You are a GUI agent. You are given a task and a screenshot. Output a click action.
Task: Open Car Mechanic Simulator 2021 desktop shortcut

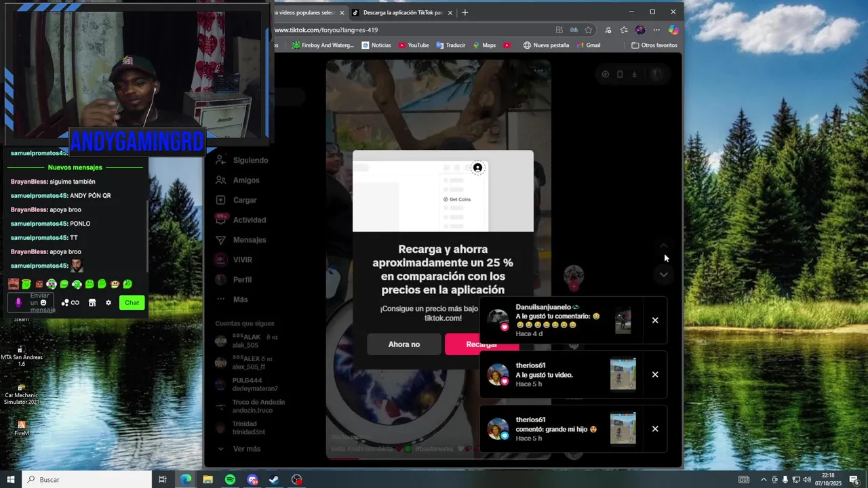click(22, 394)
